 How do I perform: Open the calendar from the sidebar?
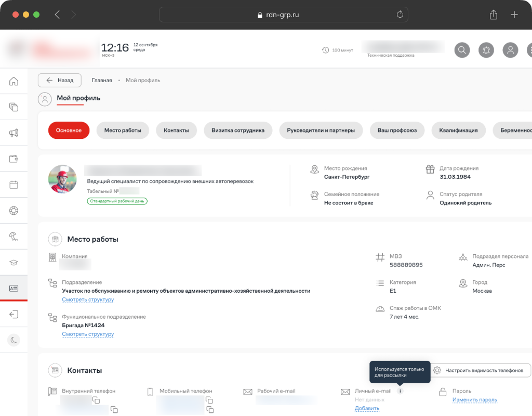[x=14, y=185]
